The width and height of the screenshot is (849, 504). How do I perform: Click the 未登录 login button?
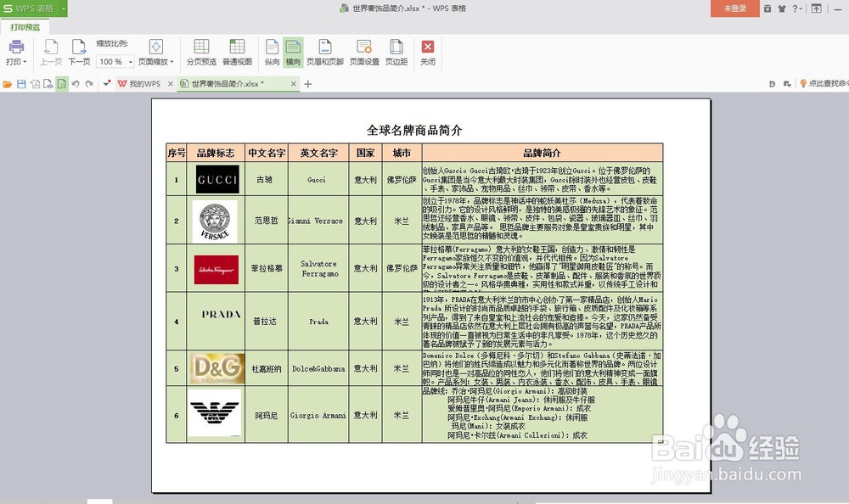click(x=734, y=8)
